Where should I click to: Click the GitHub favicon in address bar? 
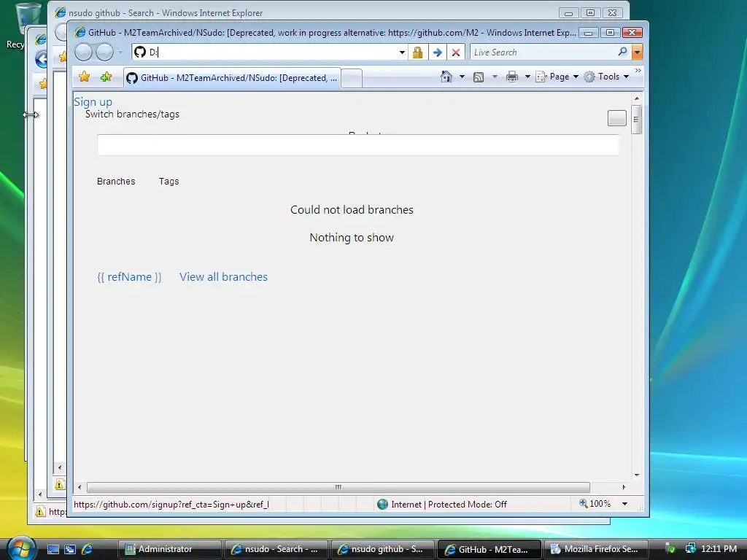click(139, 52)
